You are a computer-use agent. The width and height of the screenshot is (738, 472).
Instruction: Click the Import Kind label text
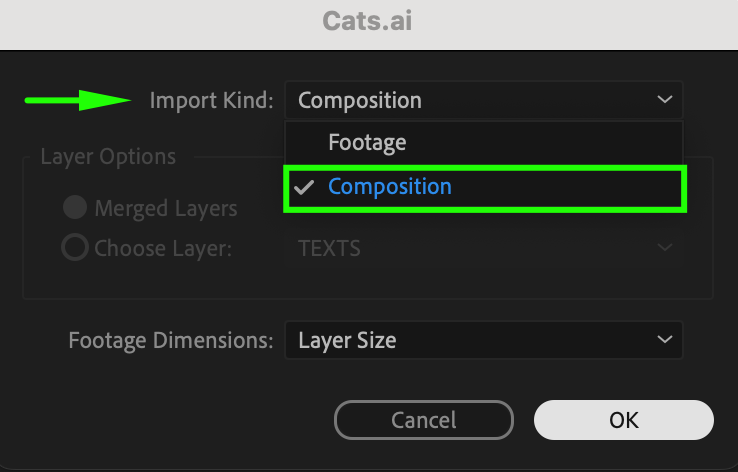(x=211, y=100)
